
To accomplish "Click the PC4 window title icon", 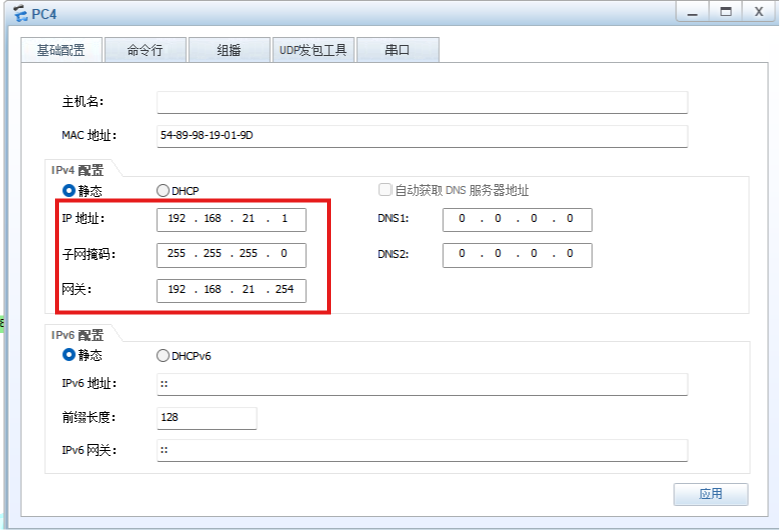I will [x=20, y=13].
